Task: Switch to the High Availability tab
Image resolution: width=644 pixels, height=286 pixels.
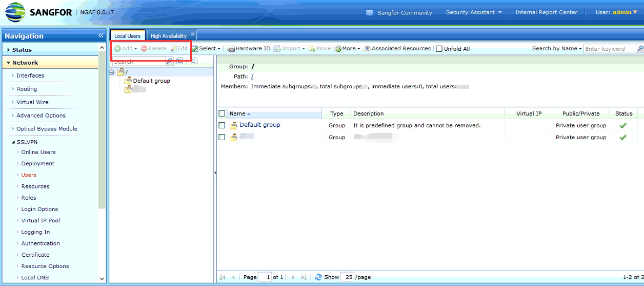Action: pos(168,36)
